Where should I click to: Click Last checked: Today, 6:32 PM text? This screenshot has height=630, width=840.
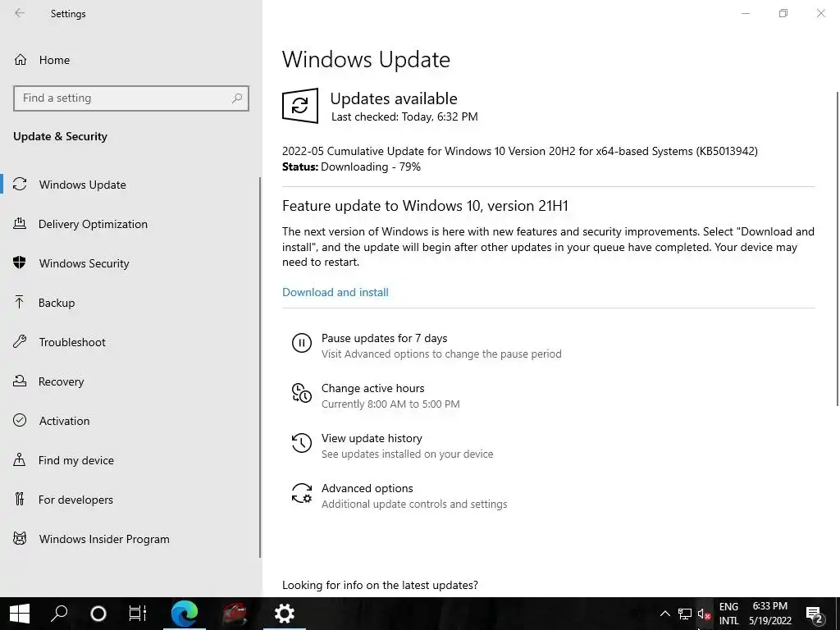[404, 116]
